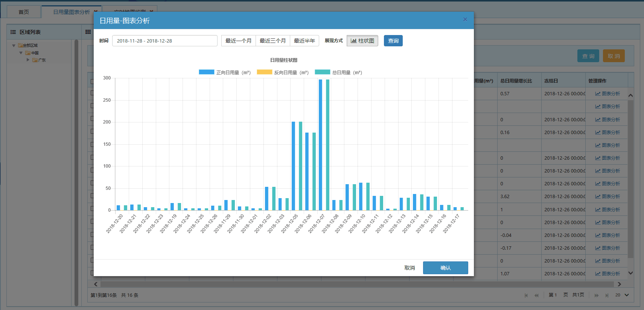This screenshot has height=310, width=644.
Task: Toggle the 正向日用量 legend swatch
Action: pyautogui.click(x=206, y=72)
